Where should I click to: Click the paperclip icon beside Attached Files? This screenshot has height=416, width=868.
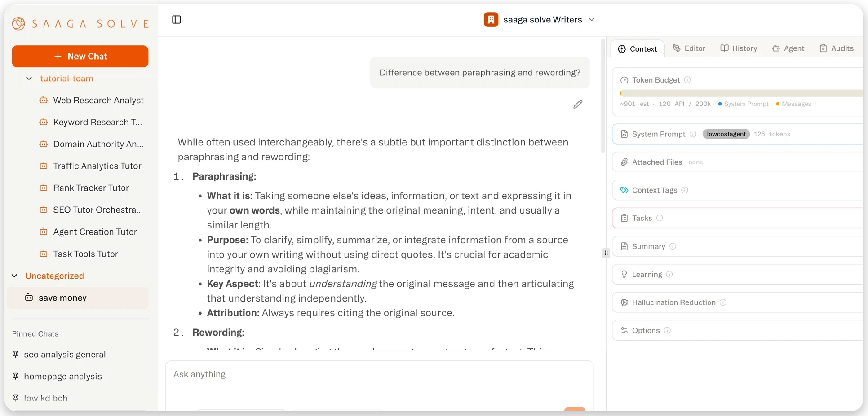click(624, 162)
